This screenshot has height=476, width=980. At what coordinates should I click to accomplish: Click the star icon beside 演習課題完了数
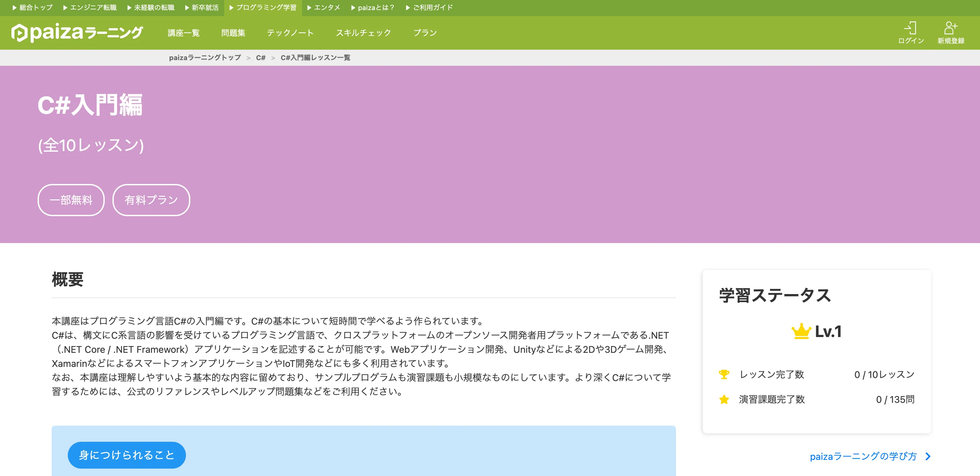[x=724, y=399]
